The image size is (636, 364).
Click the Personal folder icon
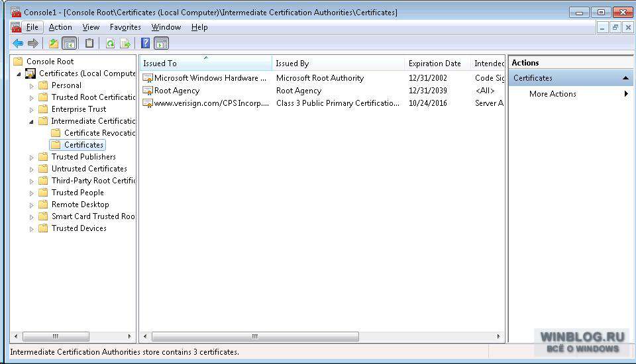click(43, 85)
